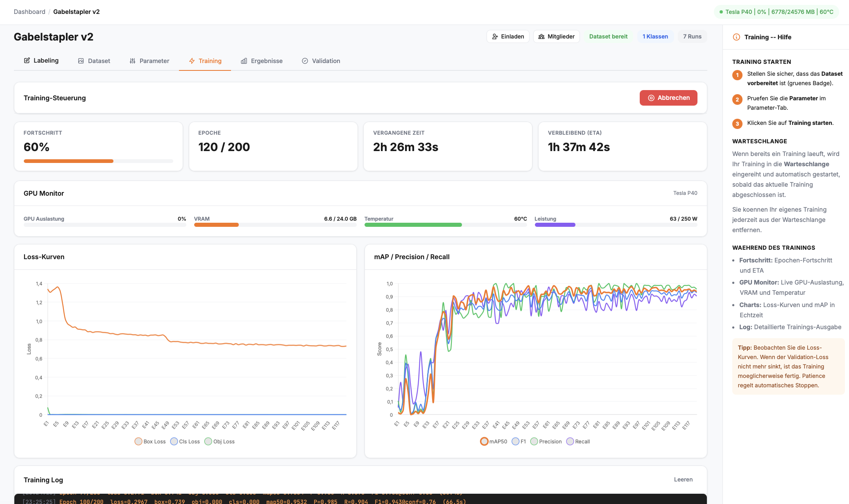Viewport: 849px width, 504px height.
Task: Select the Training tab
Action: pyautogui.click(x=205, y=61)
